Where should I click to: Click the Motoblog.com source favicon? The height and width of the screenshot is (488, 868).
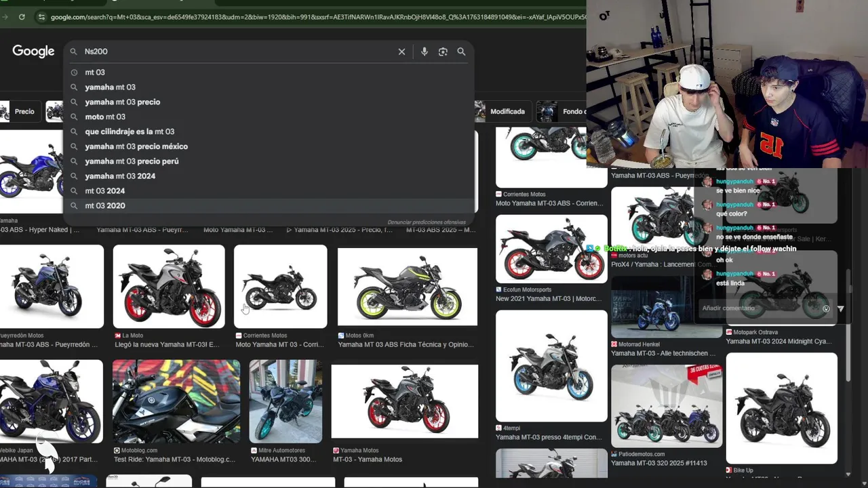pos(117,451)
